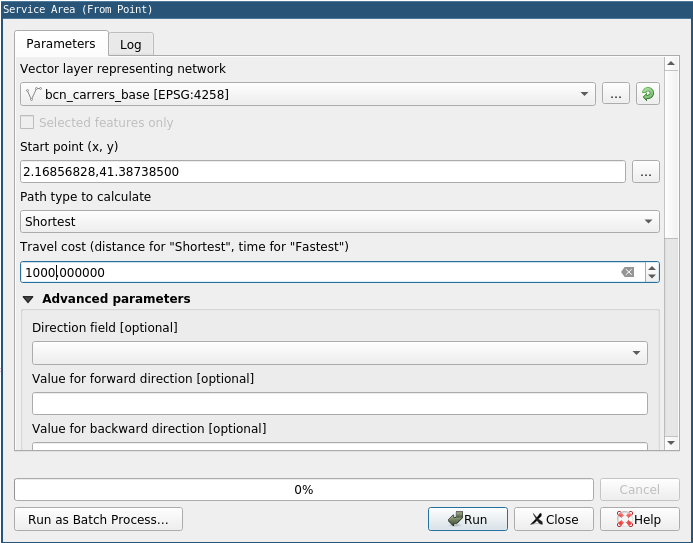Image resolution: width=693 pixels, height=543 pixels.
Task: Close the Service Area dialog
Action: [554, 519]
